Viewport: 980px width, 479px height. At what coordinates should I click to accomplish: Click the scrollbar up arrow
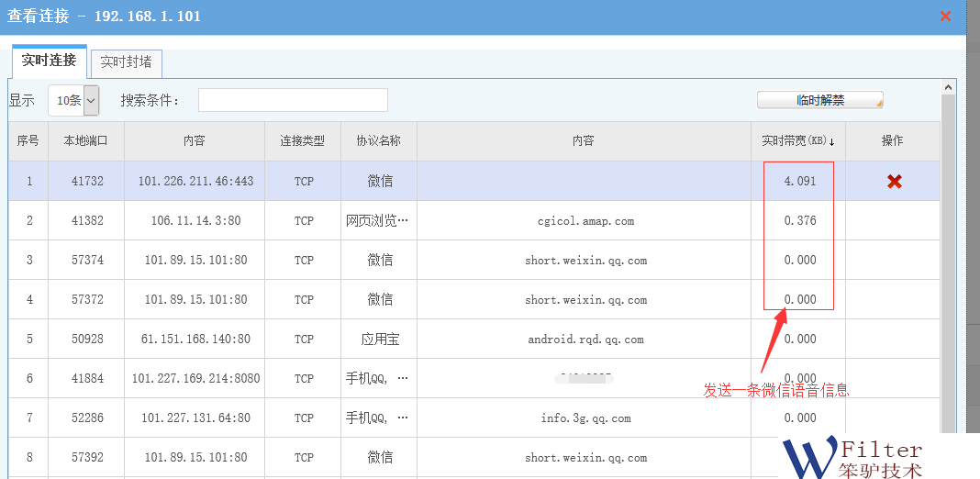click(x=948, y=87)
